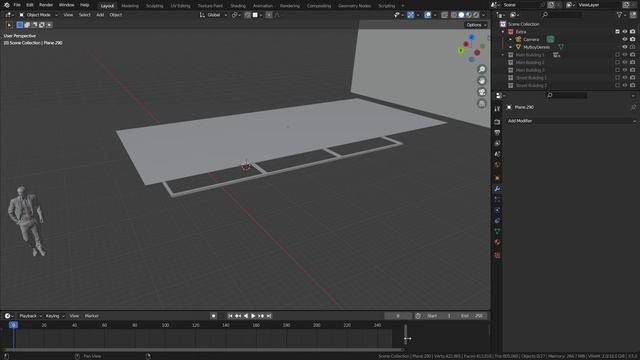Hide the Extra collection via its eye icon

624,32
